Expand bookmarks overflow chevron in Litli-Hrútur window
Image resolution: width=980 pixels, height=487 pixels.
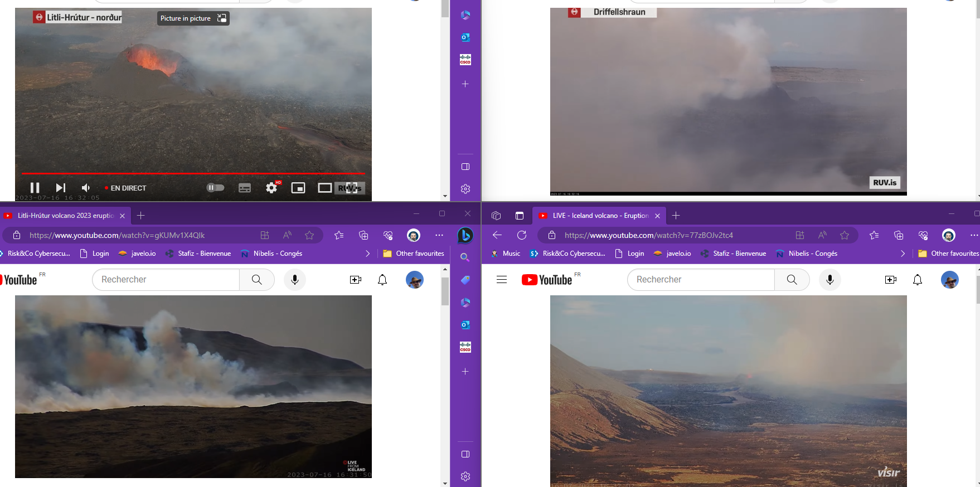(x=367, y=254)
